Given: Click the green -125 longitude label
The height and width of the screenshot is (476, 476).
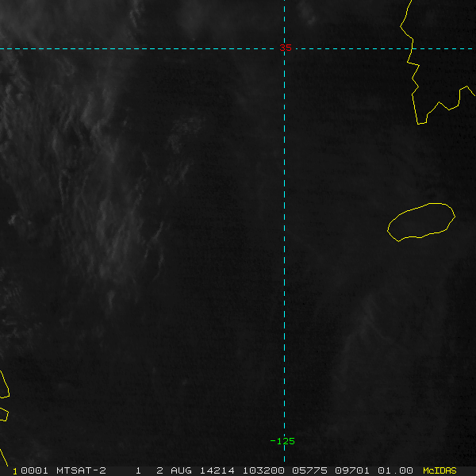Looking at the screenshot, I should 282,441.
